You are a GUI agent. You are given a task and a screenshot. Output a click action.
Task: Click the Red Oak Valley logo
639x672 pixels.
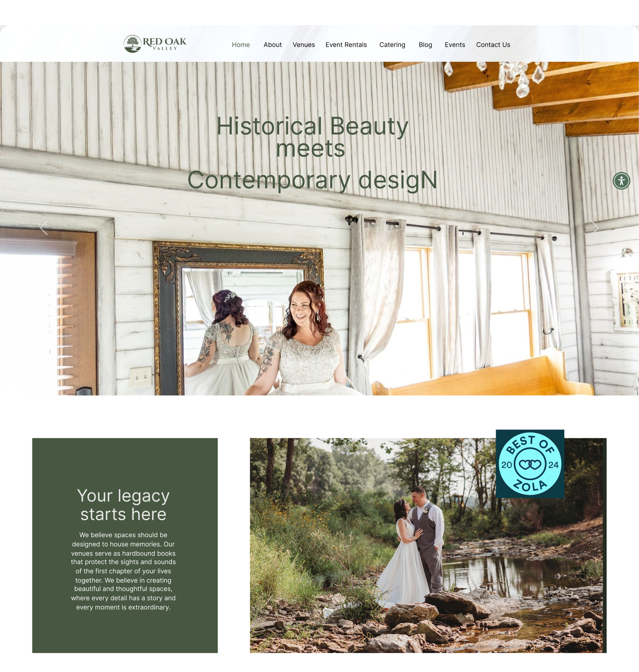point(155,44)
